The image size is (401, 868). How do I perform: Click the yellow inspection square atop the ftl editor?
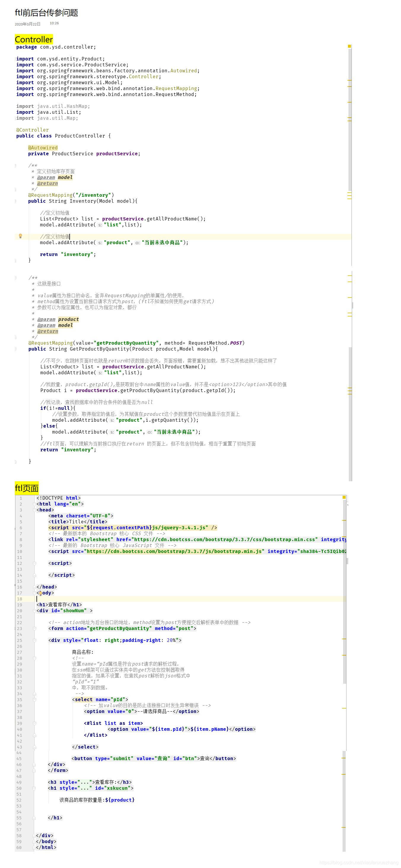click(344, 497)
